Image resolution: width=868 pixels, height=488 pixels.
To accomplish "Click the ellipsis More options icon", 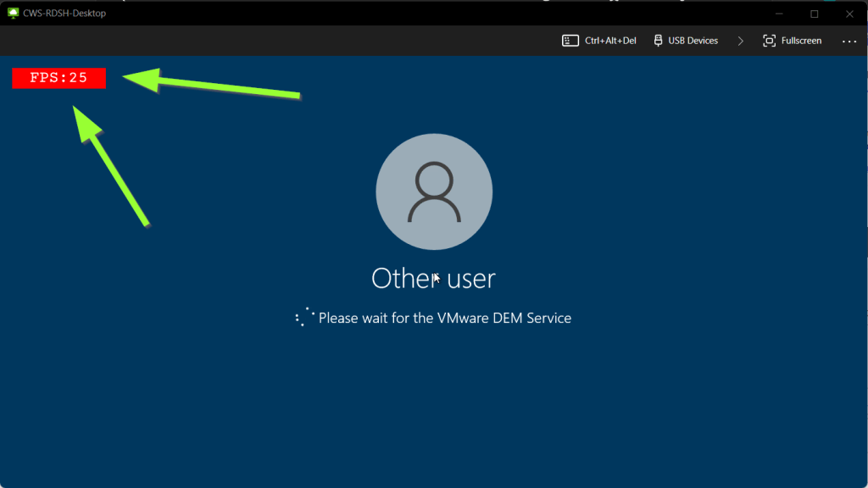I will click(x=849, y=41).
